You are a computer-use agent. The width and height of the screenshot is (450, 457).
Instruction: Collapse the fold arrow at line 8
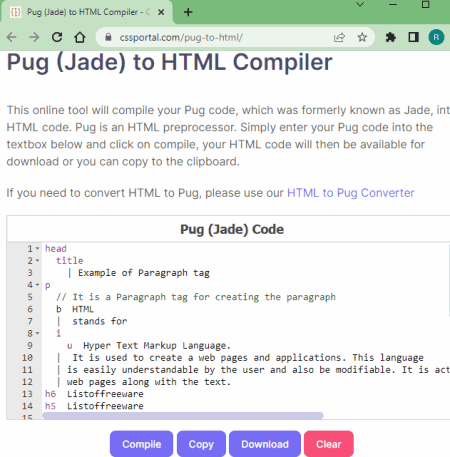[37, 333]
